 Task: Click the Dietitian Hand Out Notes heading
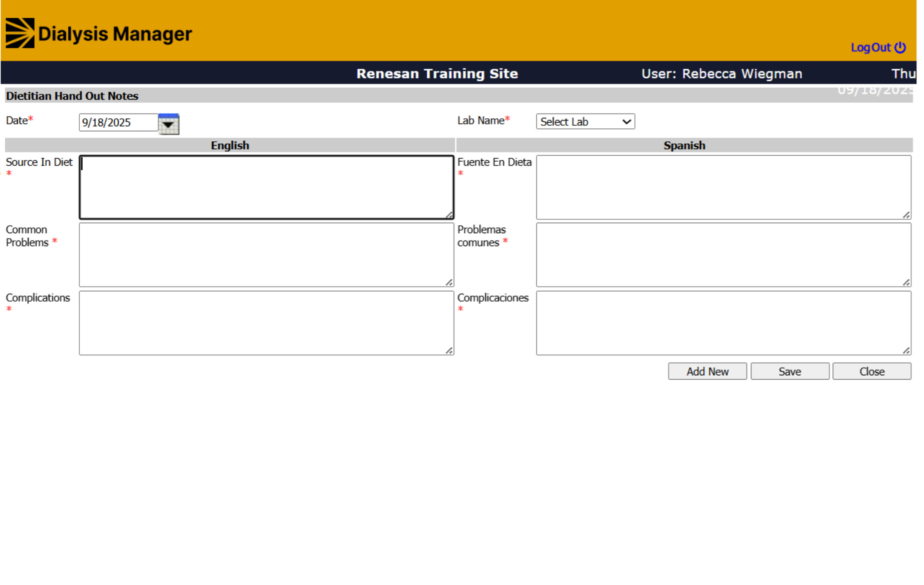(72, 96)
